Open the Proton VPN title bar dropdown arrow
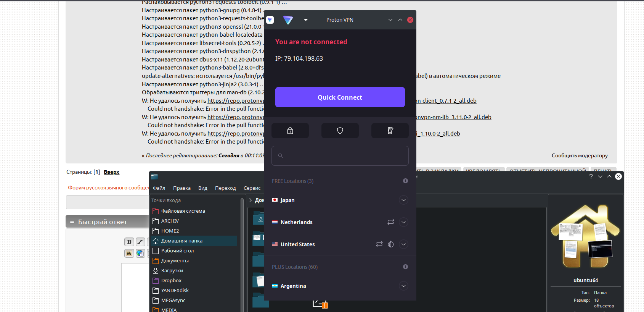This screenshot has height=312, width=644. click(306, 20)
